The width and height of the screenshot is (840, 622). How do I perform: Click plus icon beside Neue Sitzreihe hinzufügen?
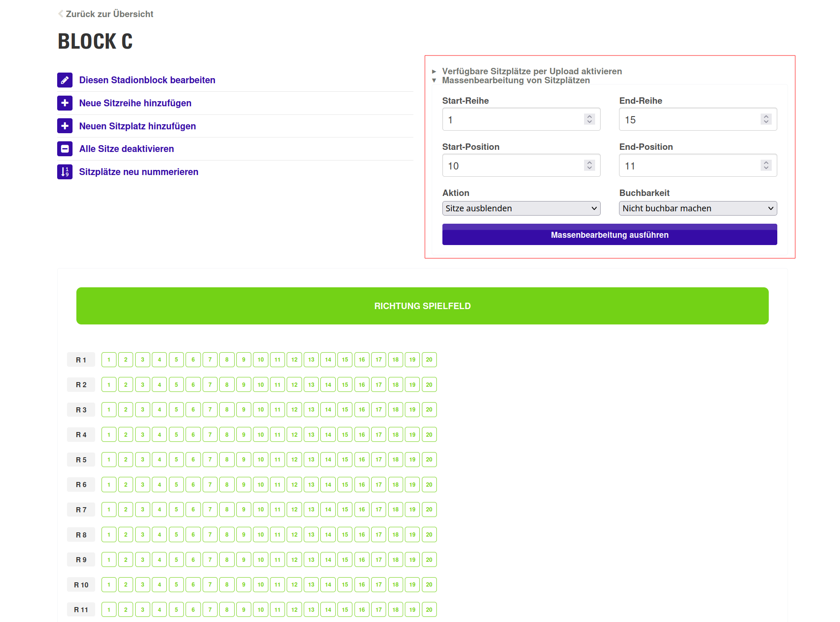(65, 103)
